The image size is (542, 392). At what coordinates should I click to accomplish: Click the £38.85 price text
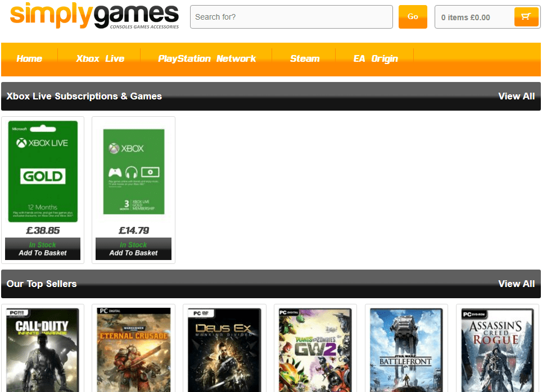pos(43,230)
